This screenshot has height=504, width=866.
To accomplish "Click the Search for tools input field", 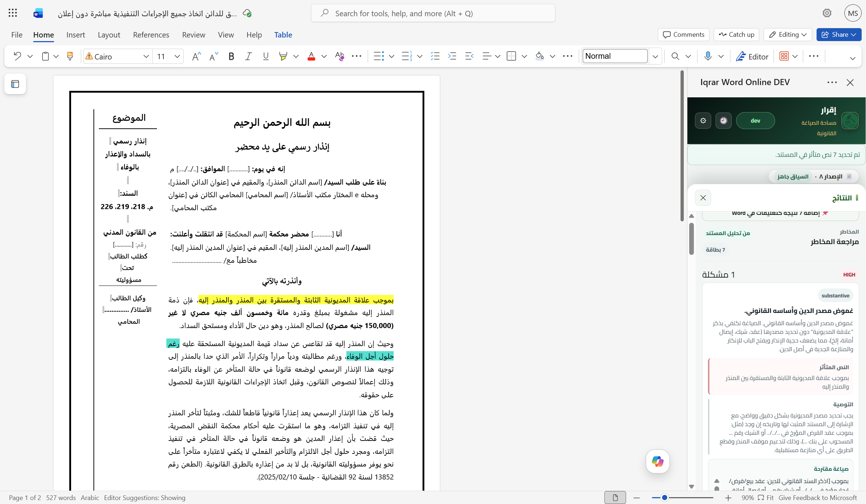I will [433, 13].
